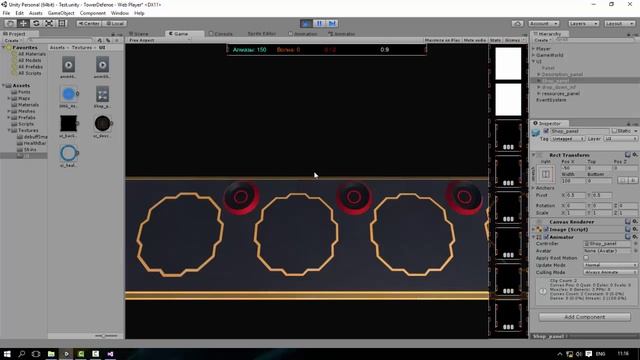Select All Prefabs favorite
640x360 pixels.
tap(30, 67)
